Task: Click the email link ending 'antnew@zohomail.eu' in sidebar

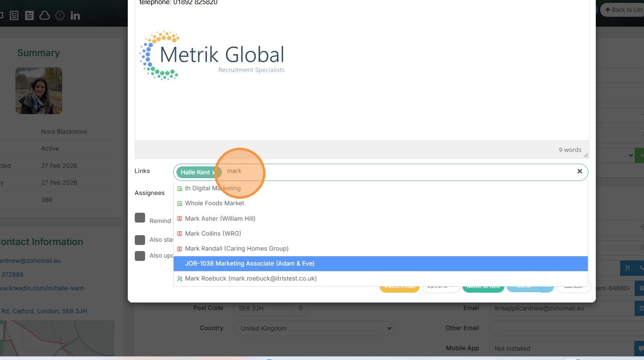Action: click(x=30, y=261)
